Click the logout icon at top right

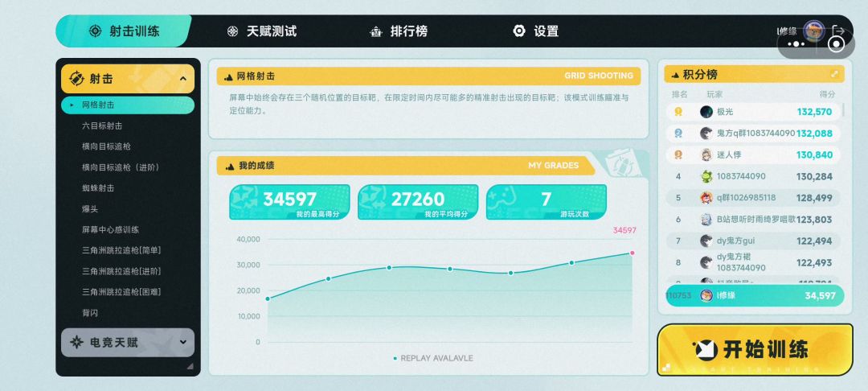pos(838,31)
